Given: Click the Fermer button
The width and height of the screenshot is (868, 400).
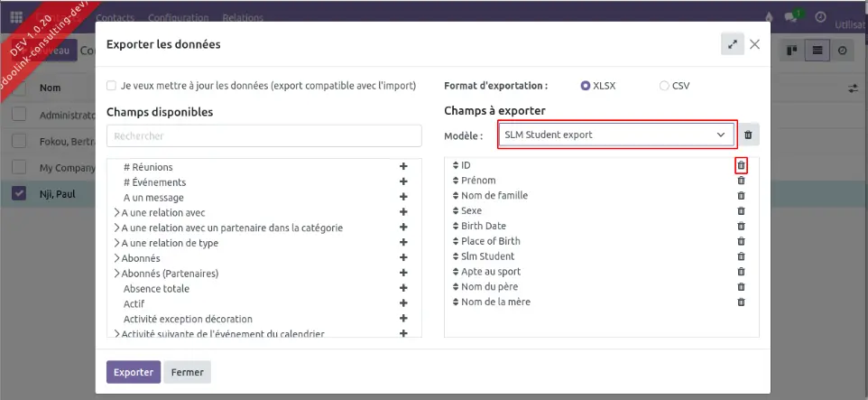Looking at the screenshot, I should 187,372.
